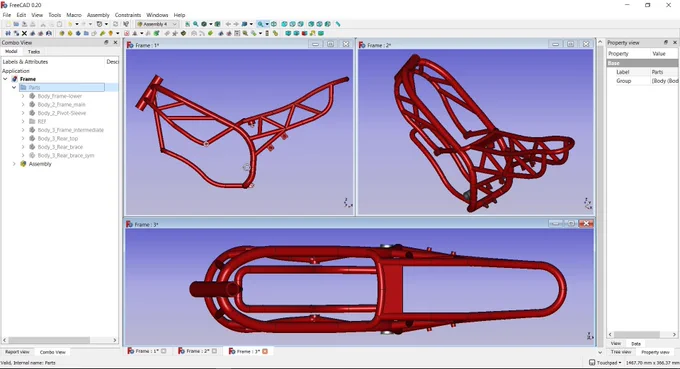The image size is (680, 369).
Task: Open the Report view panel tab
Action: pyautogui.click(x=17, y=352)
